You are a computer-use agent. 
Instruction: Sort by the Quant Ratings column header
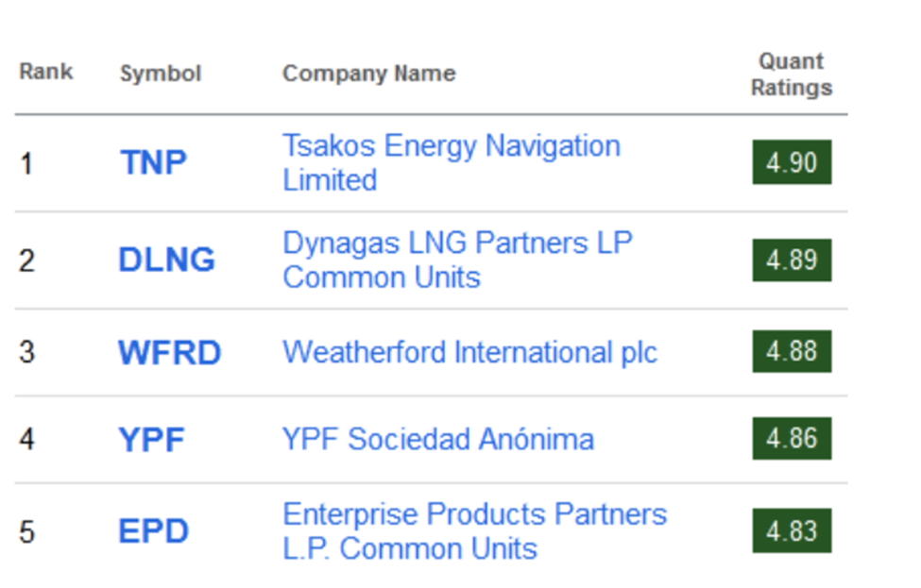click(792, 75)
